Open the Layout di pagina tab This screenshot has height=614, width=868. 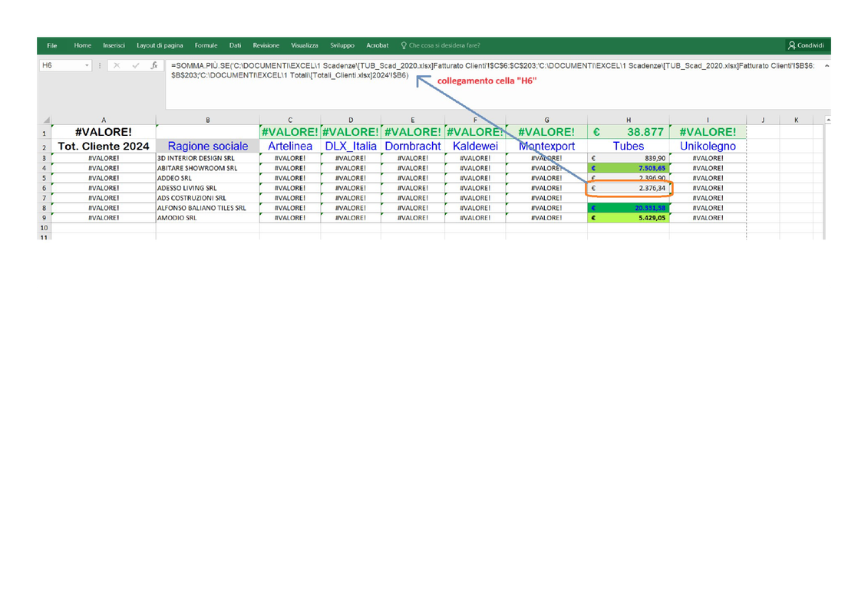pyautogui.click(x=160, y=45)
